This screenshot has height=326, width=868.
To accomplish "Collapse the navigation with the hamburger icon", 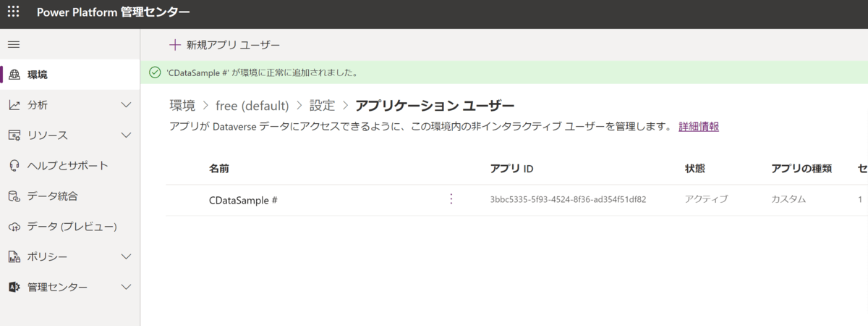I will click(x=13, y=45).
